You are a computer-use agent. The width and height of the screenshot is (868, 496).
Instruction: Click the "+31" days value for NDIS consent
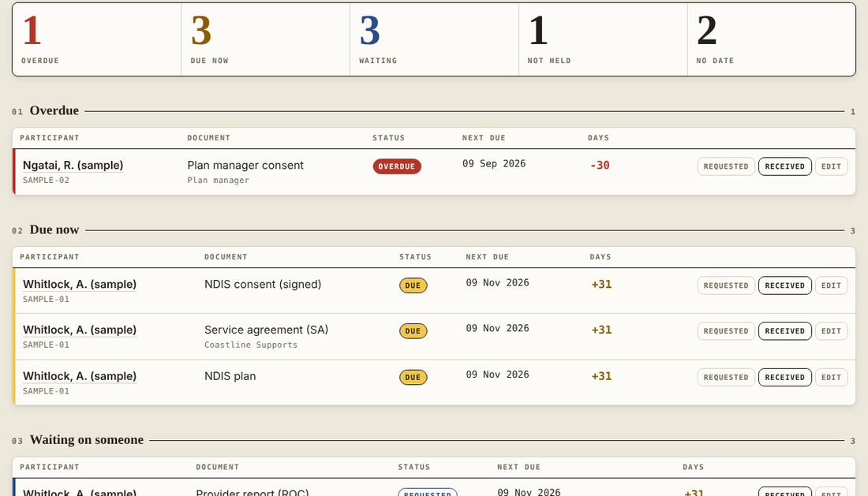coord(602,284)
